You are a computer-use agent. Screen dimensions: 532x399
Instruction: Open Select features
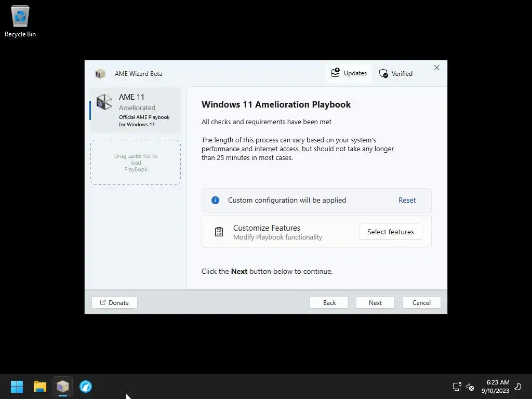point(391,232)
